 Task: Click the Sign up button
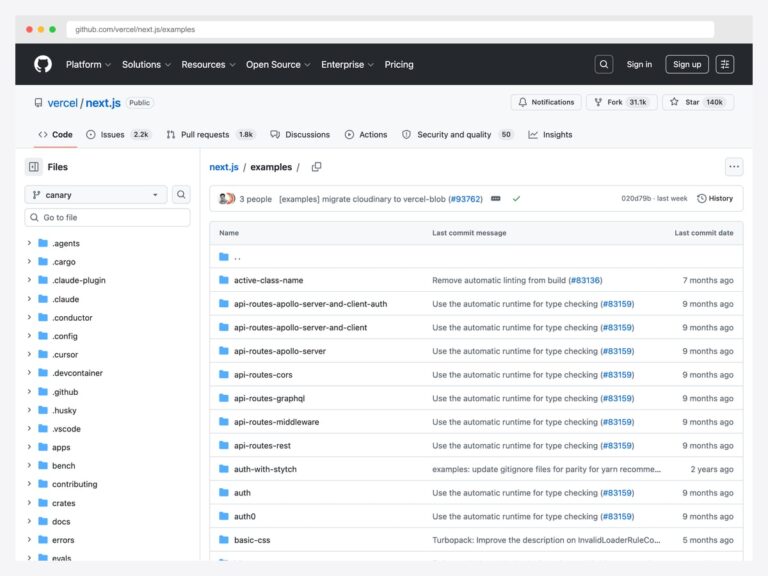(687, 64)
